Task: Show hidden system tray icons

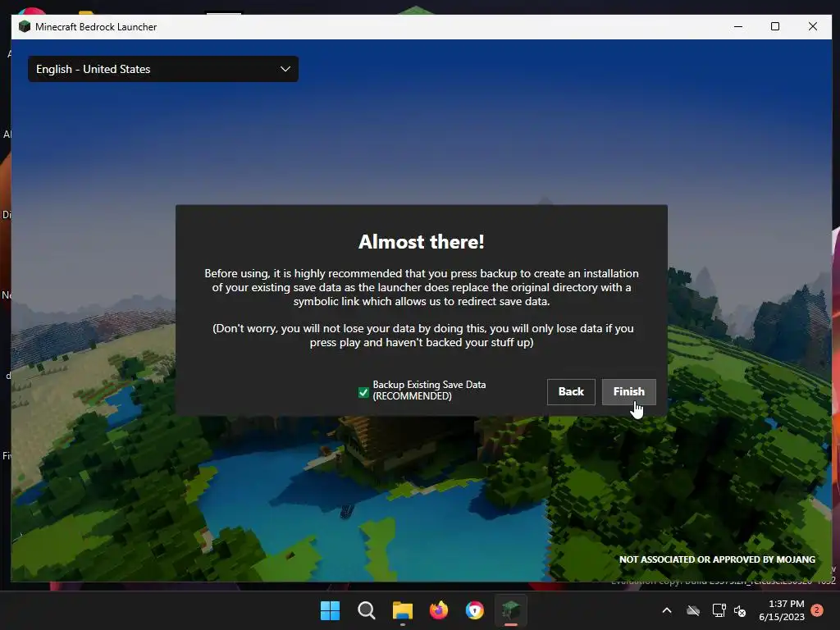Action: coord(667,610)
